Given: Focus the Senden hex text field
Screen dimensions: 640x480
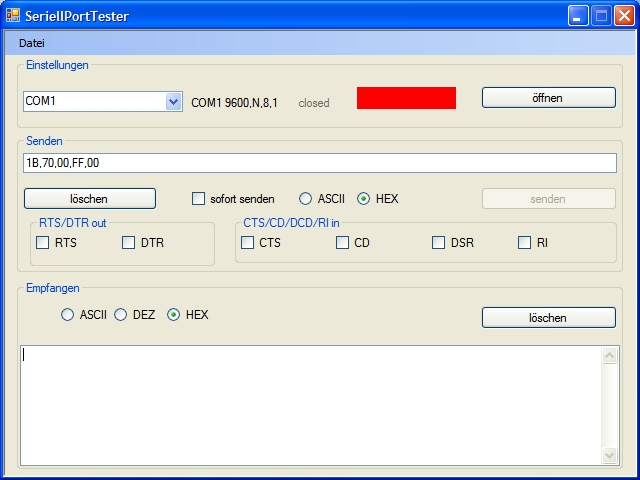Looking at the screenshot, I should pyautogui.click(x=320, y=163).
